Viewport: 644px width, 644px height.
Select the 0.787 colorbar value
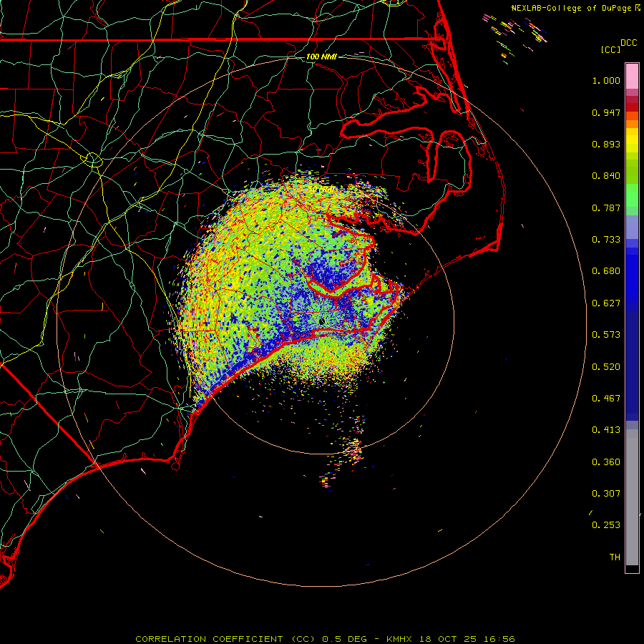click(x=606, y=208)
